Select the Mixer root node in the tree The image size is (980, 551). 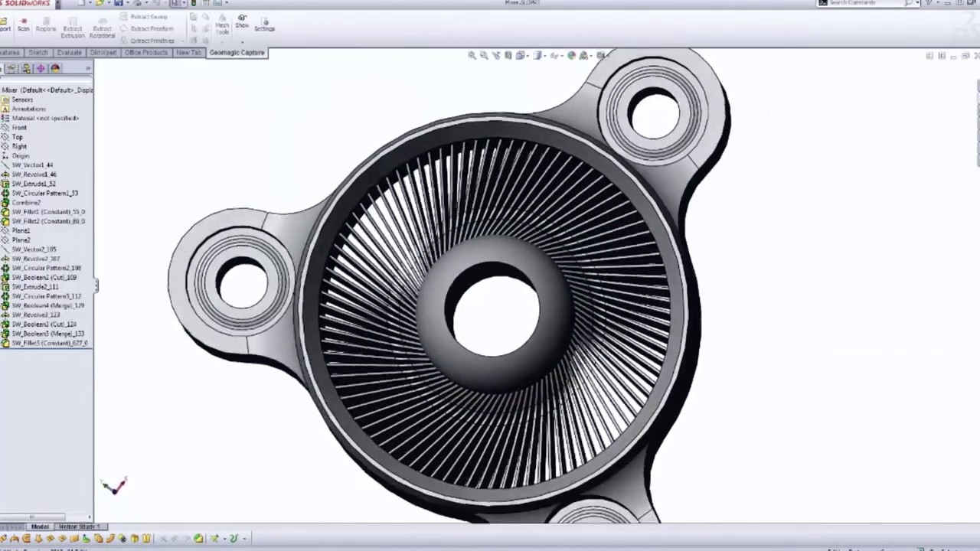(47, 90)
